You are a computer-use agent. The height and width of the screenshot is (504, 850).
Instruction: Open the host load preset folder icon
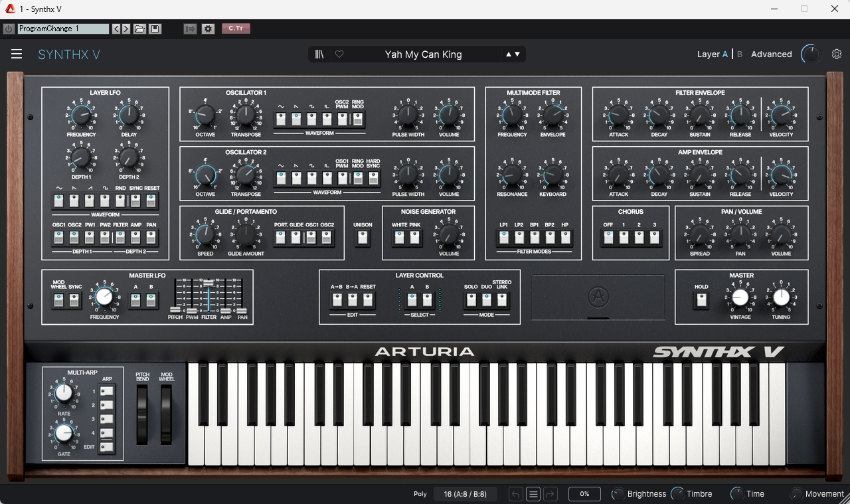(139, 29)
